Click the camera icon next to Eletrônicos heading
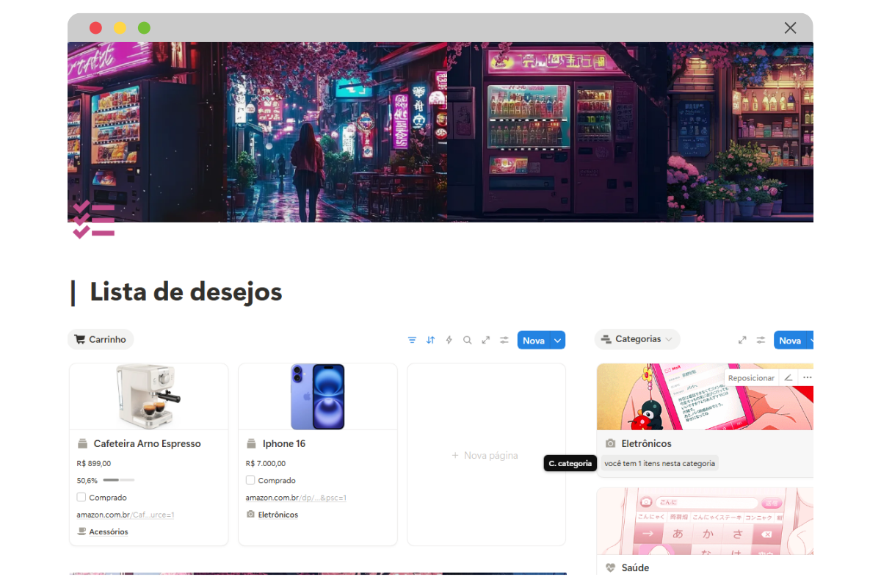Viewport: 881px width, 588px height. (610, 443)
